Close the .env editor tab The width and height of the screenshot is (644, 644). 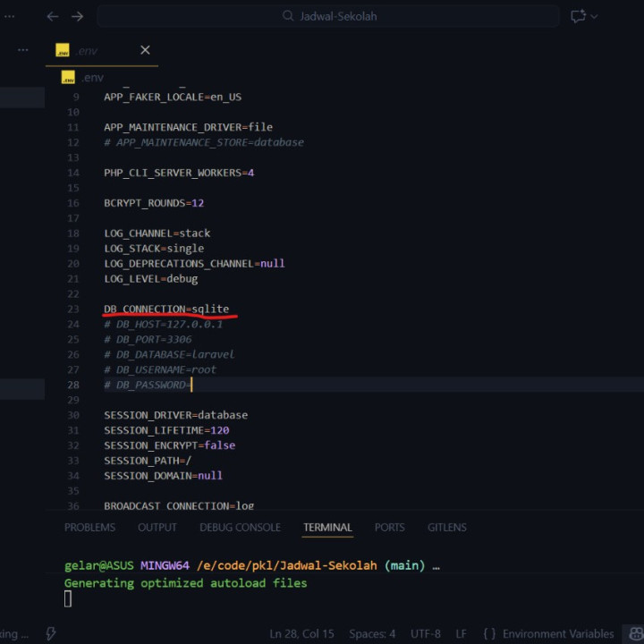point(145,50)
